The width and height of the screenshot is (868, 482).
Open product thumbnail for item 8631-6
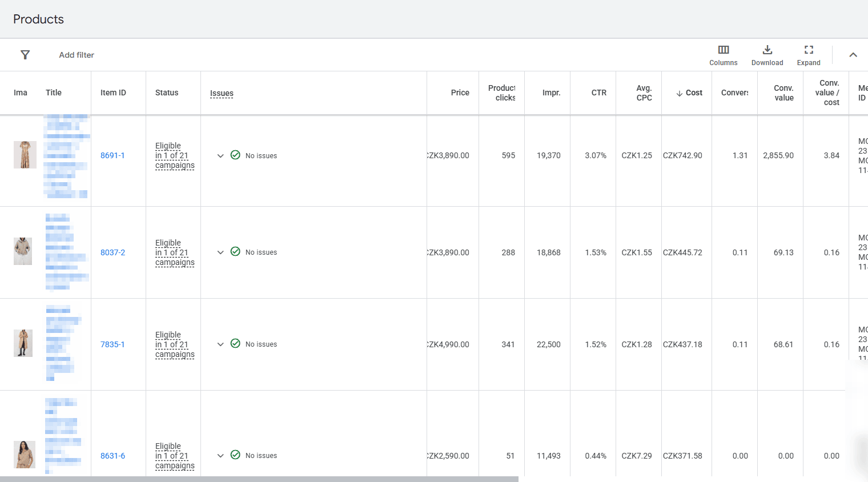pos(25,455)
